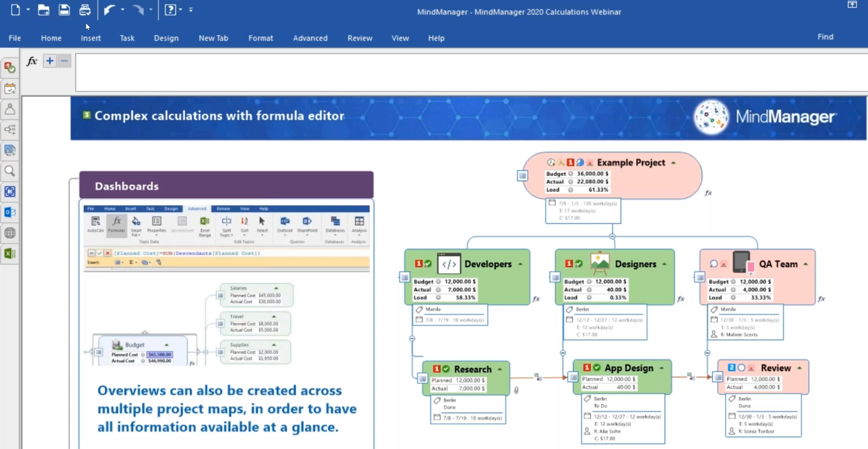Open the Library images side tab
The height and width of the screenshot is (449, 868).
tap(10, 150)
